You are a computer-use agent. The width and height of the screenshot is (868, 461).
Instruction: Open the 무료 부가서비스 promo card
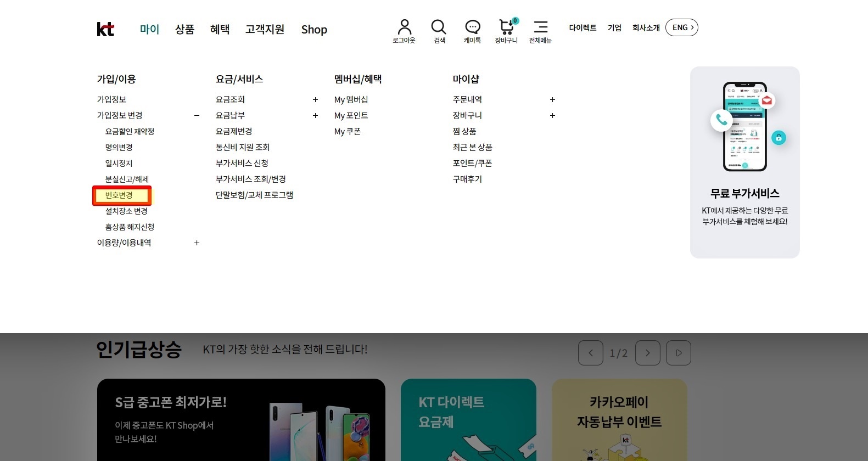click(x=745, y=162)
